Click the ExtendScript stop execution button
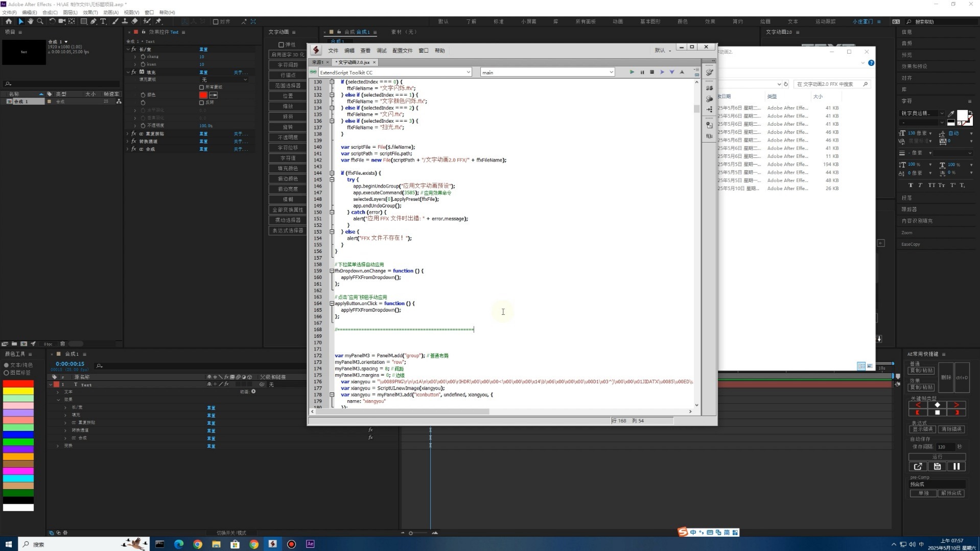This screenshot has width=980, height=551. (x=652, y=72)
